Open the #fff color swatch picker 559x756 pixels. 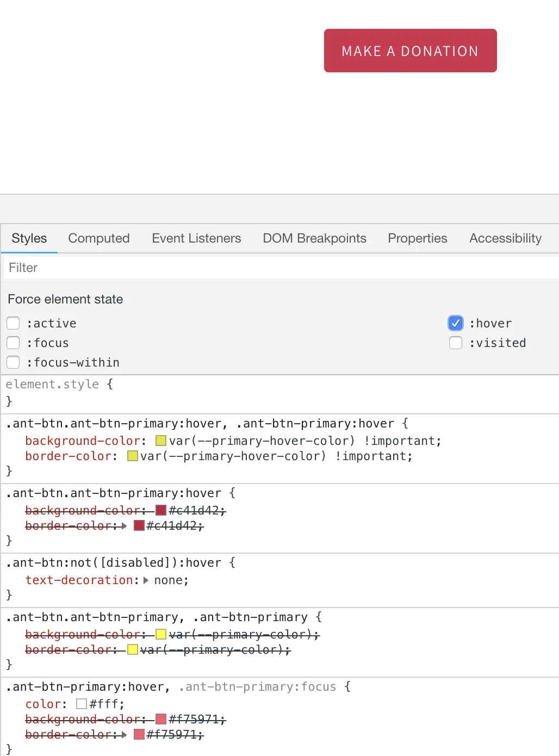click(x=82, y=704)
